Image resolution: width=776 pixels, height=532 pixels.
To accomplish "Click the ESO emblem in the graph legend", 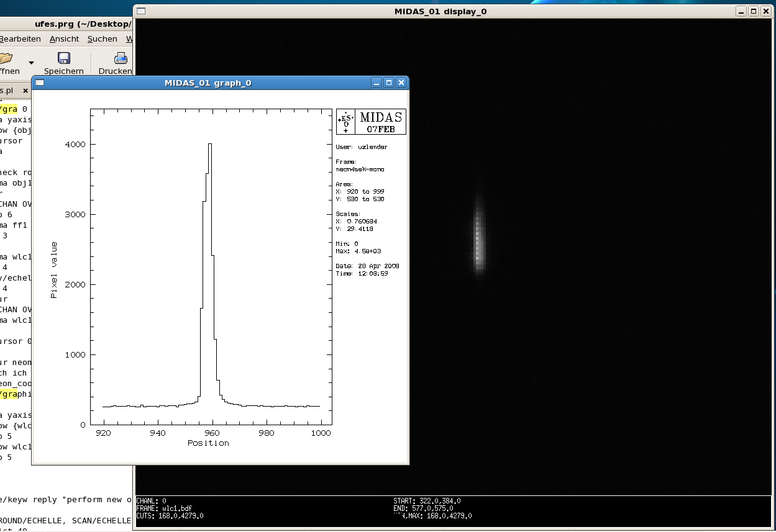I will (x=344, y=121).
